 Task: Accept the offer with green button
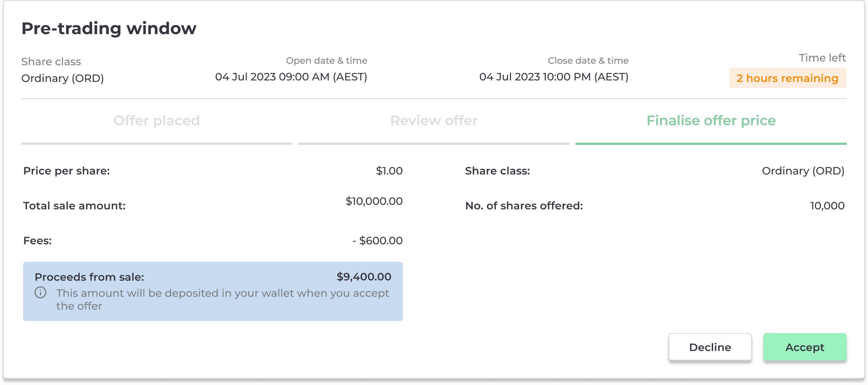coord(805,347)
